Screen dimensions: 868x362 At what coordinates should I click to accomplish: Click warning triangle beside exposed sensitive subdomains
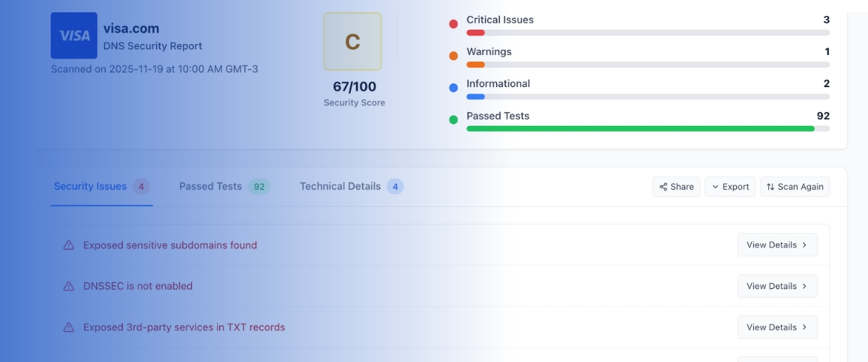[69, 245]
